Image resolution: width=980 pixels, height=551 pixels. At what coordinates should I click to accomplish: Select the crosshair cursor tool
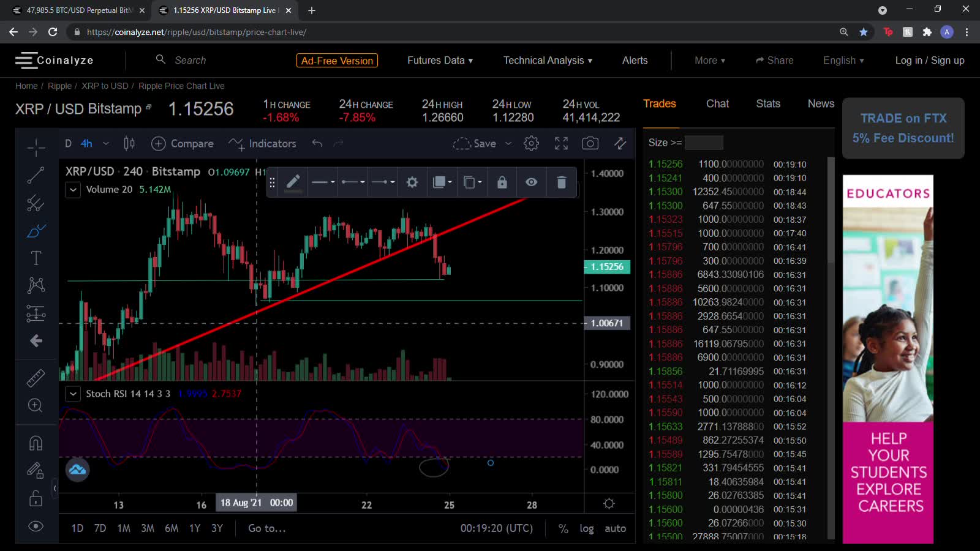pyautogui.click(x=36, y=147)
